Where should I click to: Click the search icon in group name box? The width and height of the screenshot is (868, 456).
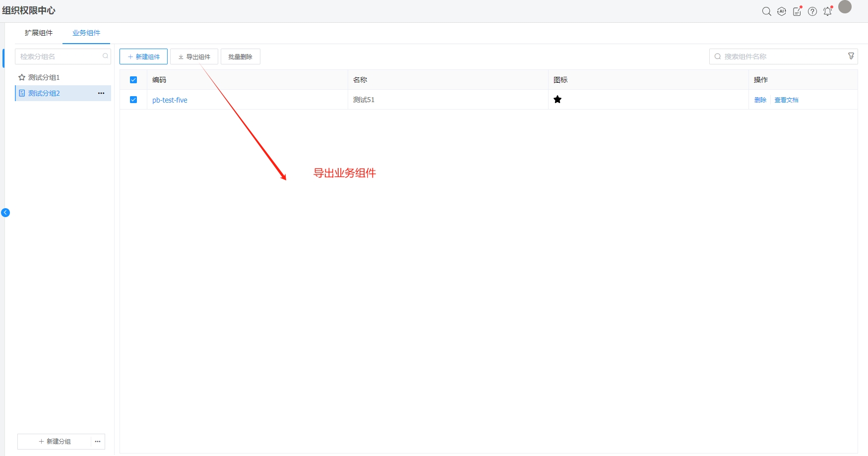105,56
